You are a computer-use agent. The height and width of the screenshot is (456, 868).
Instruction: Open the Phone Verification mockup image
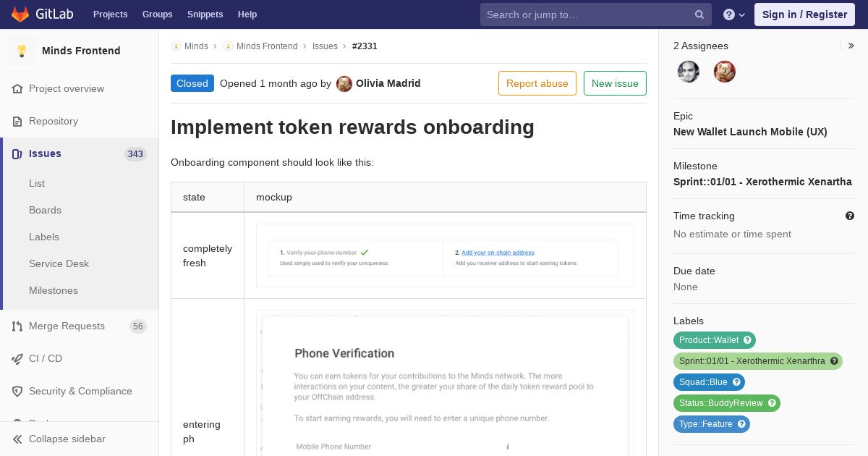pos(445,384)
